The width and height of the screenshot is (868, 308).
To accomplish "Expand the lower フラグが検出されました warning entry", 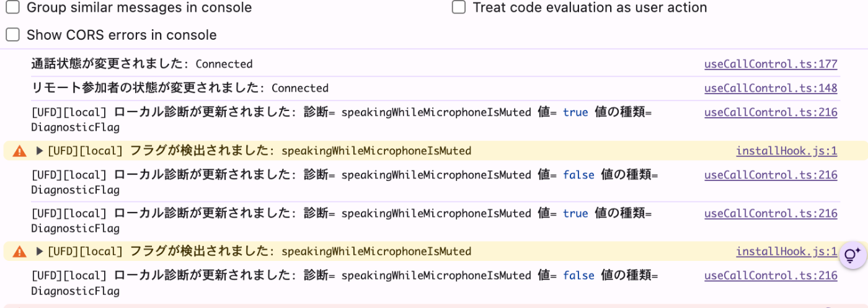I will tap(40, 252).
